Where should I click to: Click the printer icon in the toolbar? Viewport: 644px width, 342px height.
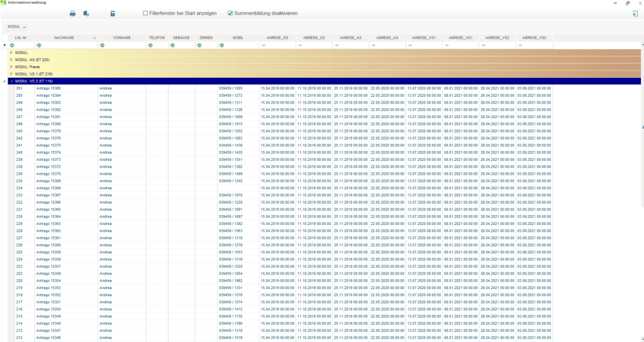coord(73,14)
